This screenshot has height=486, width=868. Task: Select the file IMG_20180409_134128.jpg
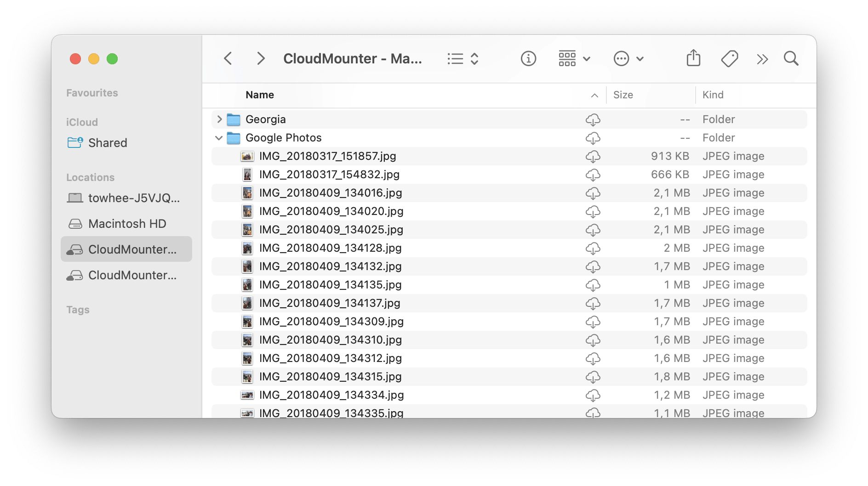509,248
